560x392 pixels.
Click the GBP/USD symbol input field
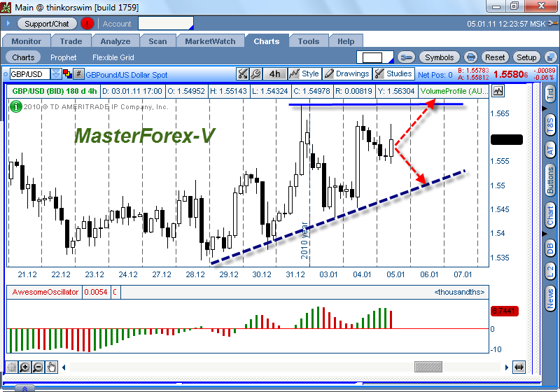[x=30, y=74]
